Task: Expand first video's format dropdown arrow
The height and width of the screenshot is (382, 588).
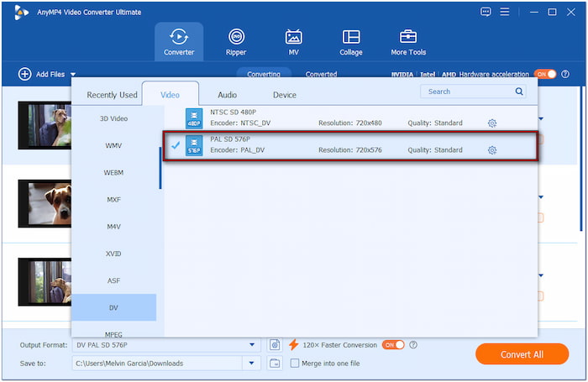Action: [x=541, y=119]
